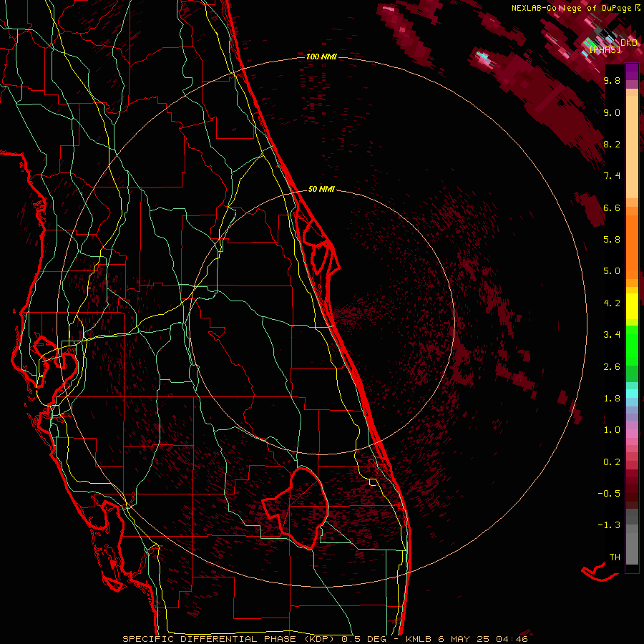The image size is (644, 644).
Task: Select the "DKD" label in the corner
Action: 629,43
